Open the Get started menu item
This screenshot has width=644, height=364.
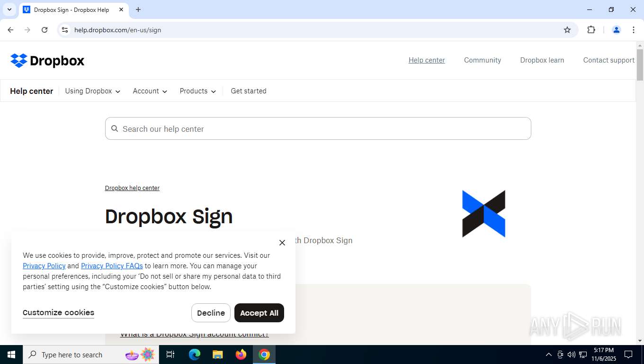tap(249, 91)
